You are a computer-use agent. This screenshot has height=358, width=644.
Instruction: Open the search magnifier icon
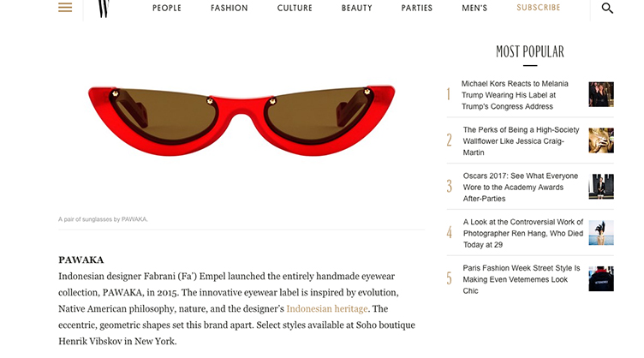click(607, 8)
